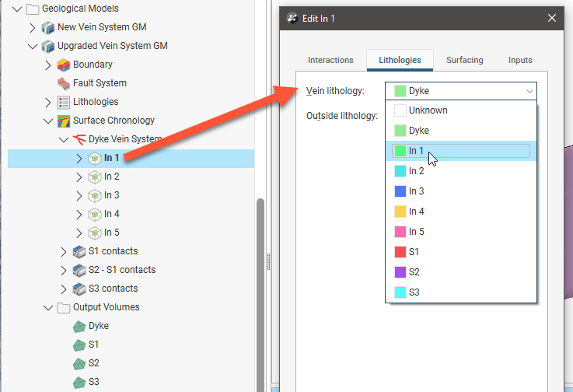
Task: Click the Fault System icon
Action: (x=64, y=83)
